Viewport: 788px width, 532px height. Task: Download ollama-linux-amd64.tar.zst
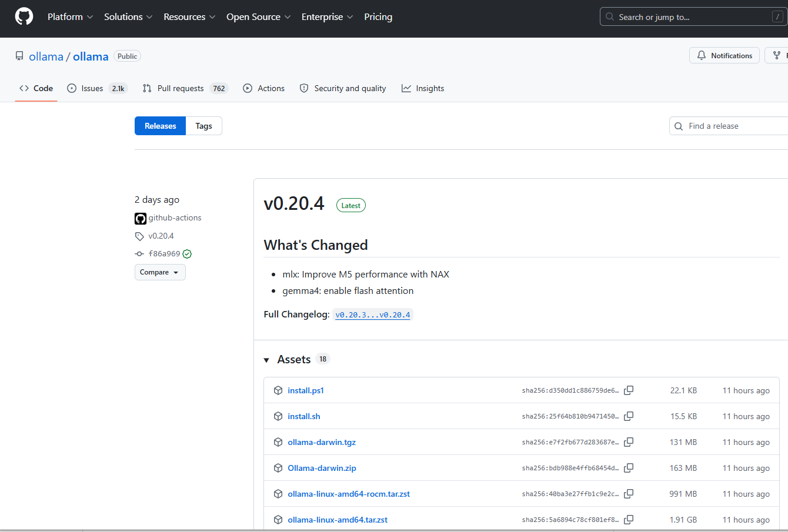pyautogui.click(x=338, y=520)
